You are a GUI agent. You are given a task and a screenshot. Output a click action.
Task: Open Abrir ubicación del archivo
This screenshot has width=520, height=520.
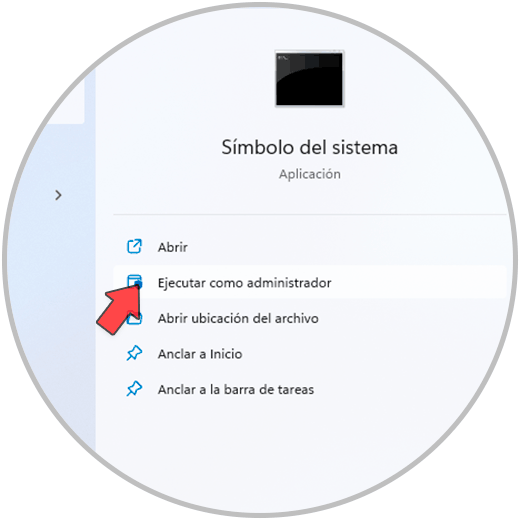(238, 318)
